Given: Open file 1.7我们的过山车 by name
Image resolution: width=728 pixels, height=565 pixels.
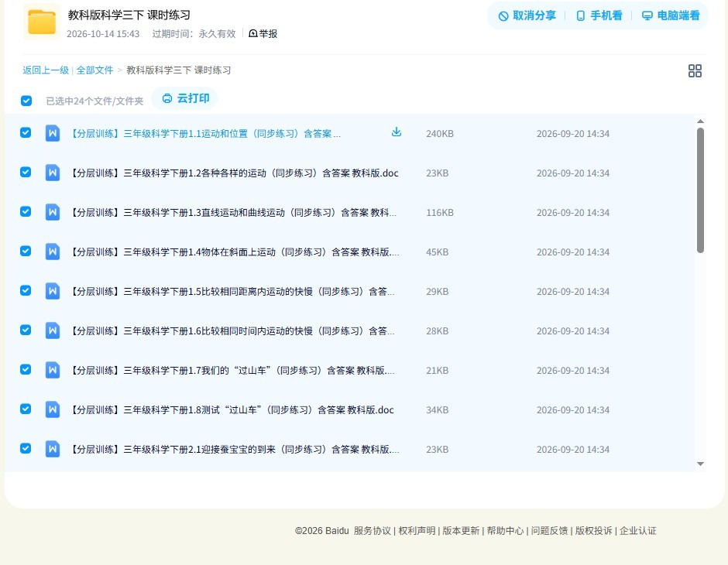Looking at the screenshot, I should coord(232,370).
